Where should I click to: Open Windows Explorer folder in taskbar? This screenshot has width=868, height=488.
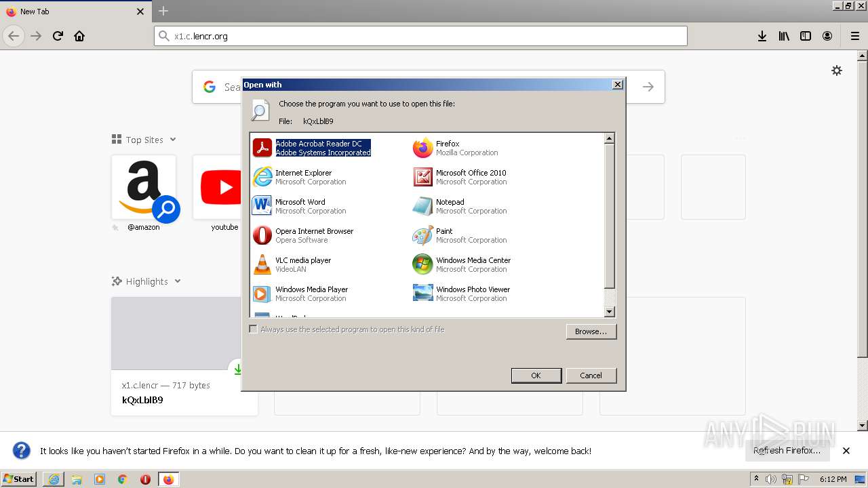coord(77,479)
